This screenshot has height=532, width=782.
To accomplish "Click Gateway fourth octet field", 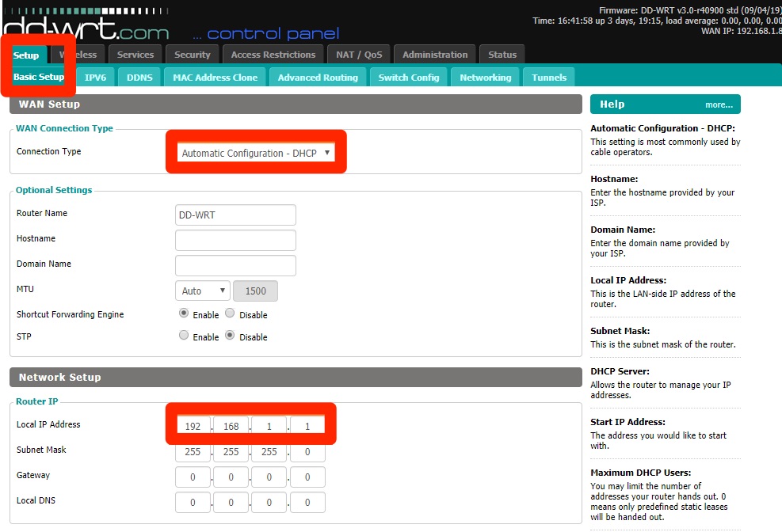I will [307, 477].
